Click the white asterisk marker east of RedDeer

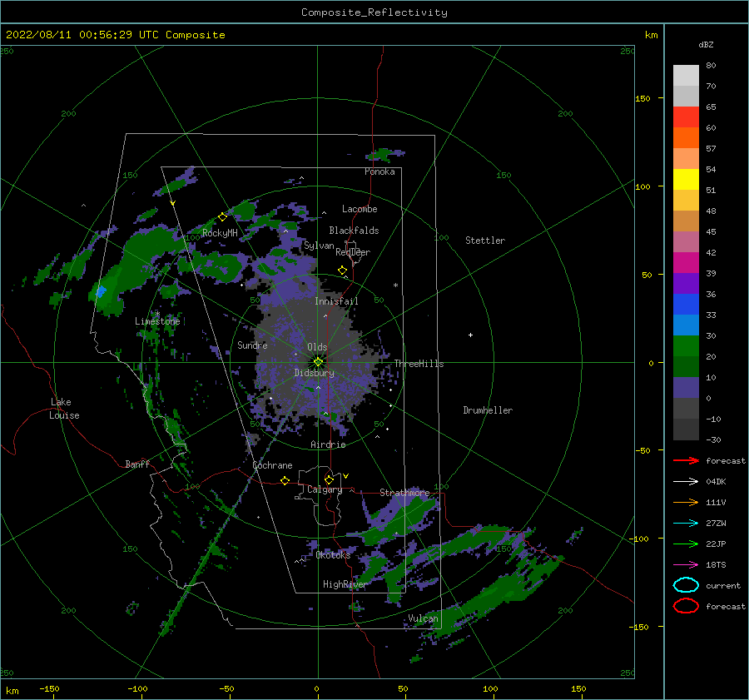click(395, 285)
